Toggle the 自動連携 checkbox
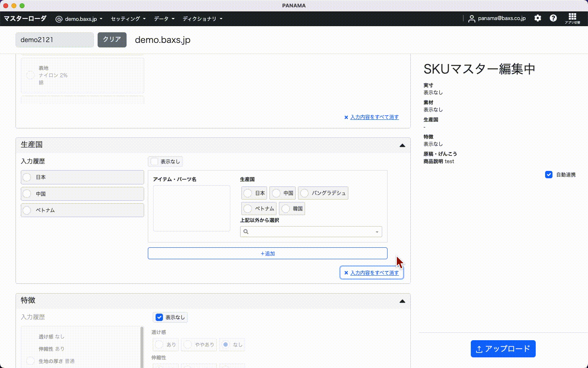 point(549,175)
